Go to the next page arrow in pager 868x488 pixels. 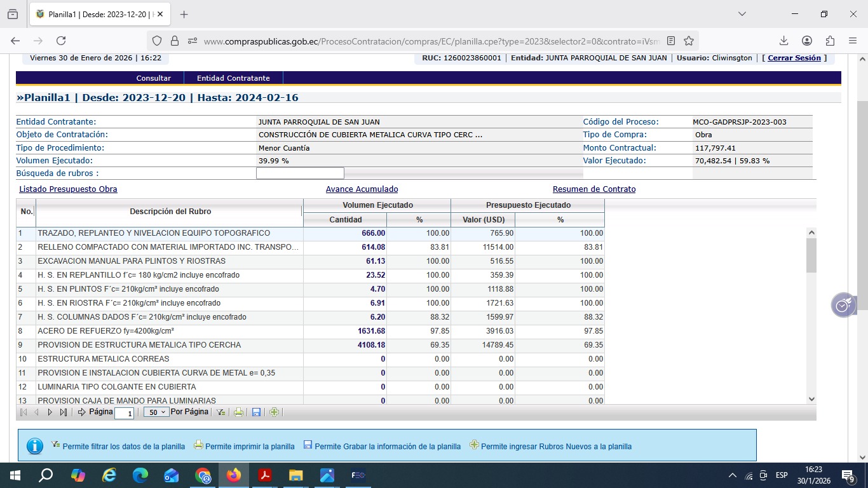point(50,412)
